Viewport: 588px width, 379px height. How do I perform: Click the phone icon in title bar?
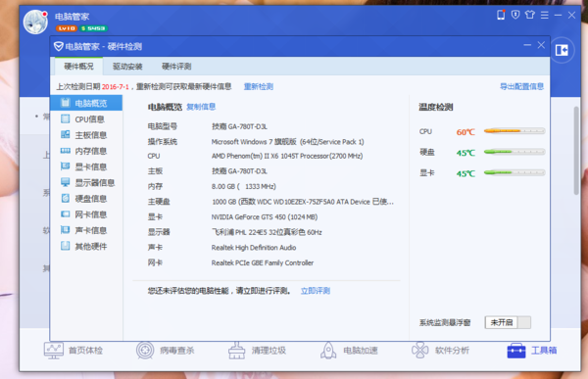pyautogui.click(x=501, y=15)
